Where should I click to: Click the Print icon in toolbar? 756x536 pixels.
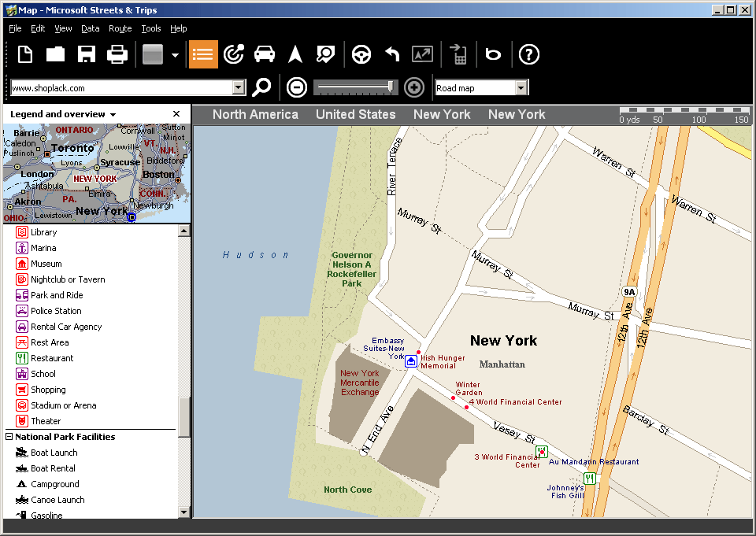[117, 54]
